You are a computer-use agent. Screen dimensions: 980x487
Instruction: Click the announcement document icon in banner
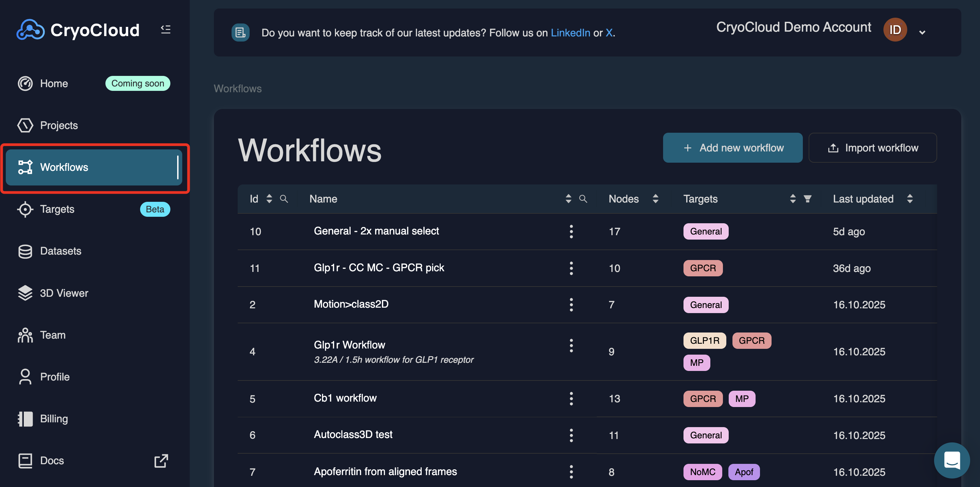click(x=240, y=33)
